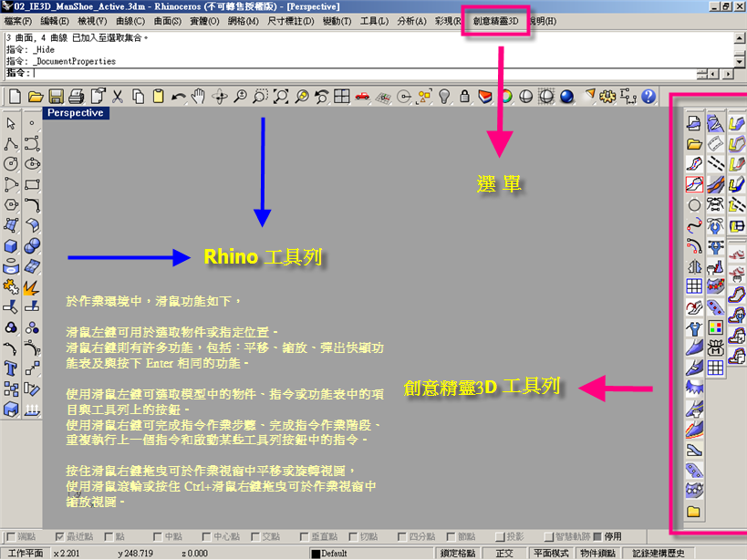Select the arrow pointer tool in the left toolbar
Viewport: 747px width, 560px height.
tap(11, 123)
